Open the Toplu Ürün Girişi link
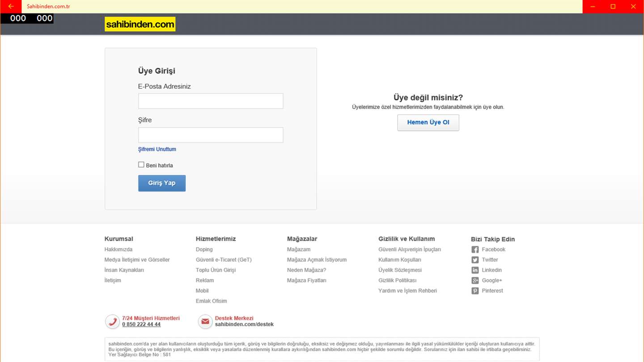Viewport: 644px width, 362px height. 216,270
